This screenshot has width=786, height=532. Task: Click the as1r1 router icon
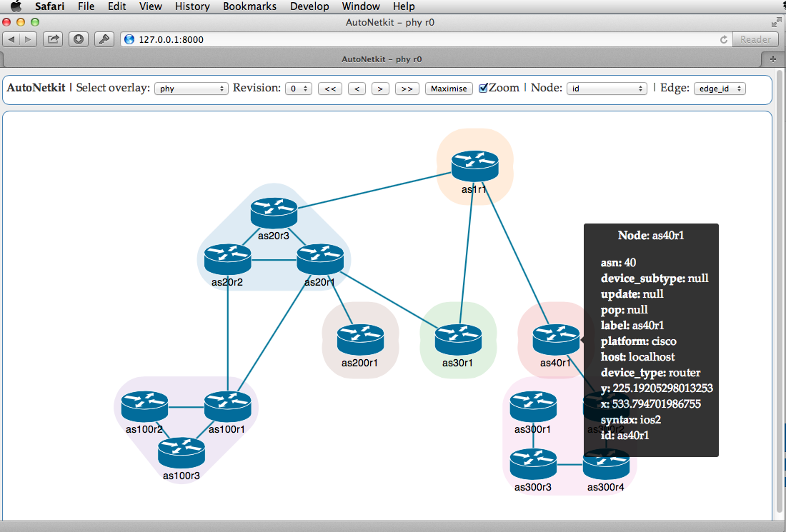[x=474, y=166]
